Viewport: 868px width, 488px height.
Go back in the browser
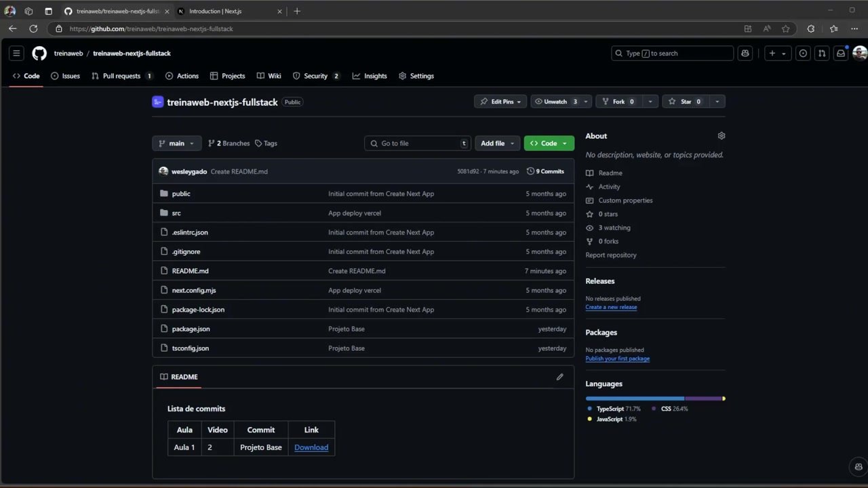(12, 28)
